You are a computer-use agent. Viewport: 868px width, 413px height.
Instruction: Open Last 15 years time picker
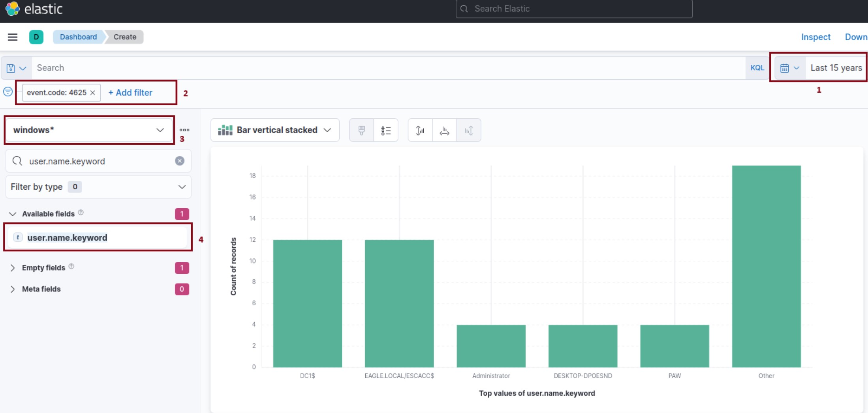[836, 68]
